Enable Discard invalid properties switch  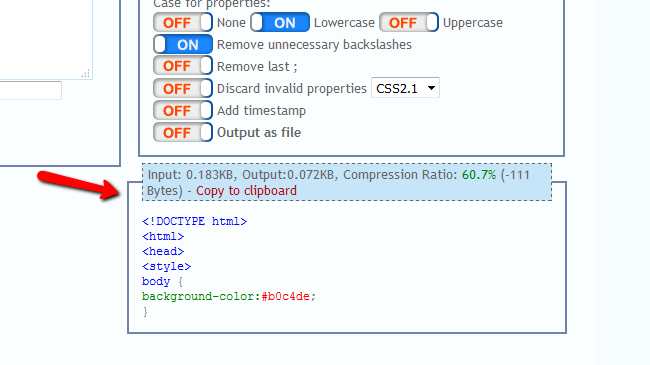click(183, 88)
